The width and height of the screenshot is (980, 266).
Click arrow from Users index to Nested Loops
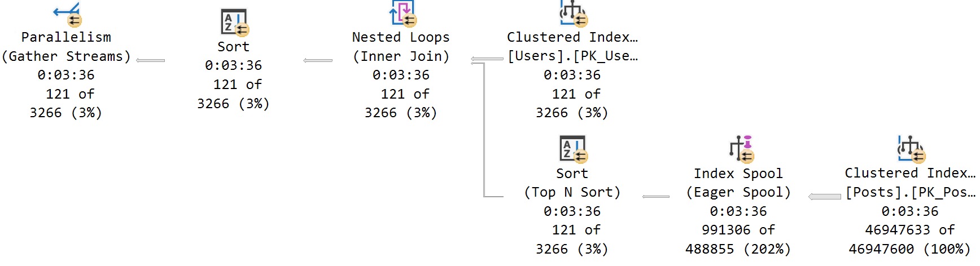[x=487, y=59]
